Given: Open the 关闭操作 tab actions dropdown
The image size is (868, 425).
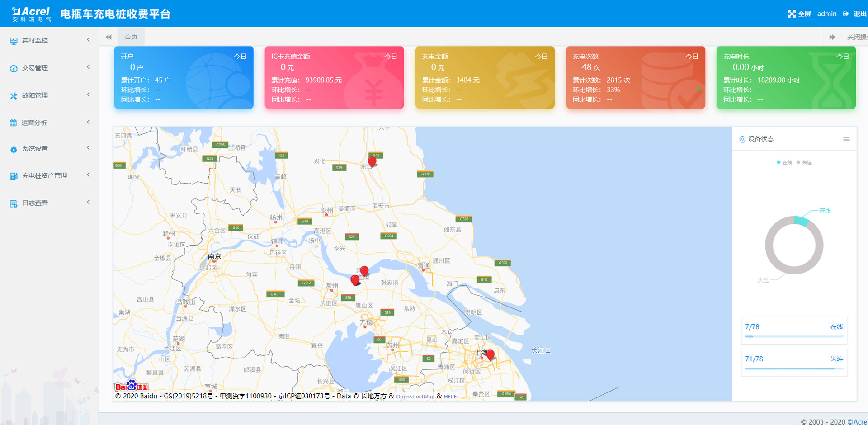Looking at the screenshot, I should [x=857, y=37].
